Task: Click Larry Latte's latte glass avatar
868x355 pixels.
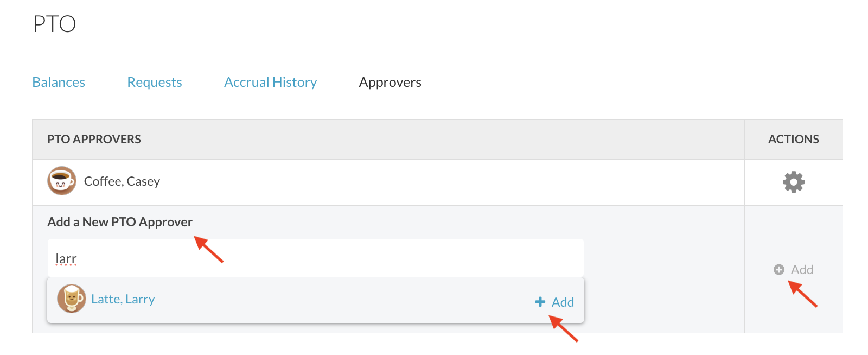Action: click(72, 299)
